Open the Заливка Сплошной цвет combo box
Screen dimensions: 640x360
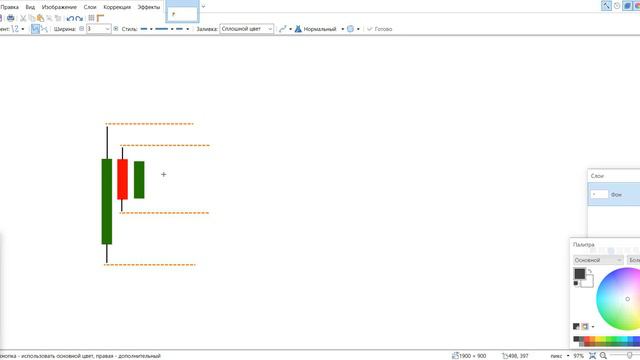coord(247,29)
